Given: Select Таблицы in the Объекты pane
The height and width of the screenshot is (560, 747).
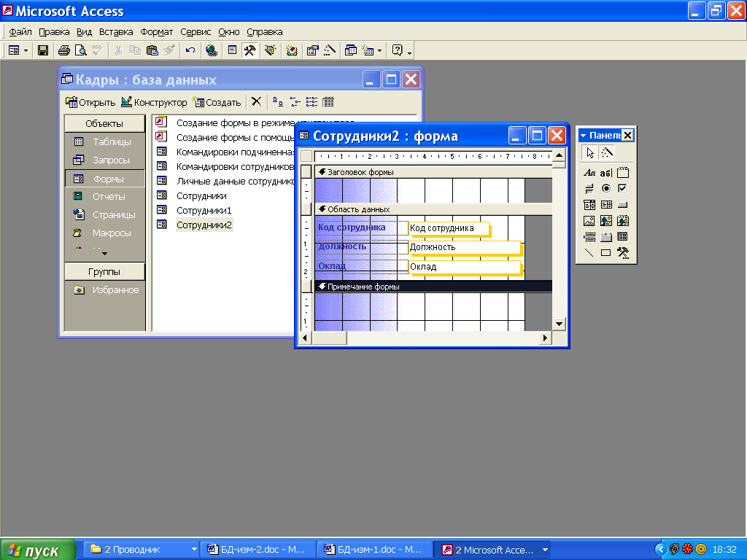Looking at the screenshot, I should tap(105, 141).
